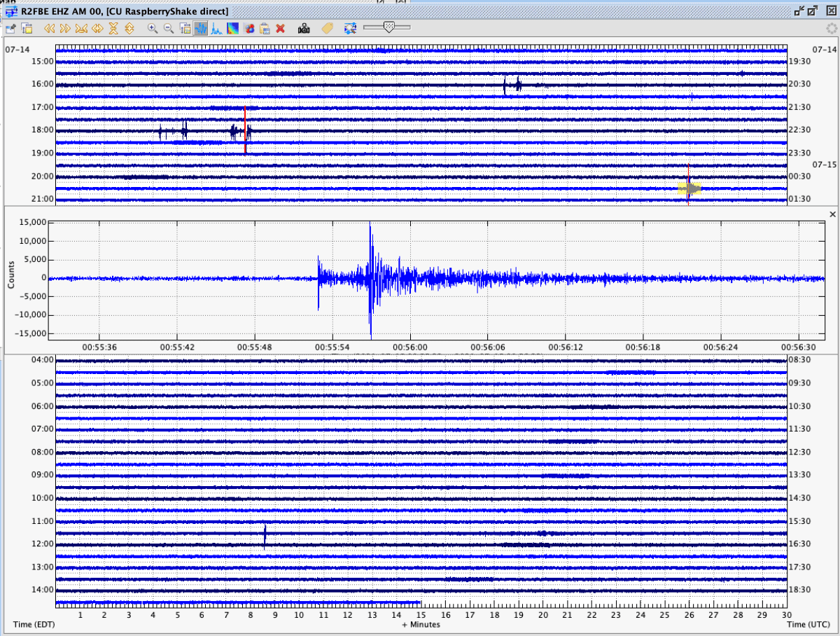840x636 pixels.
Task: Toggle the wave view display mode
Action: coord(202,28)
